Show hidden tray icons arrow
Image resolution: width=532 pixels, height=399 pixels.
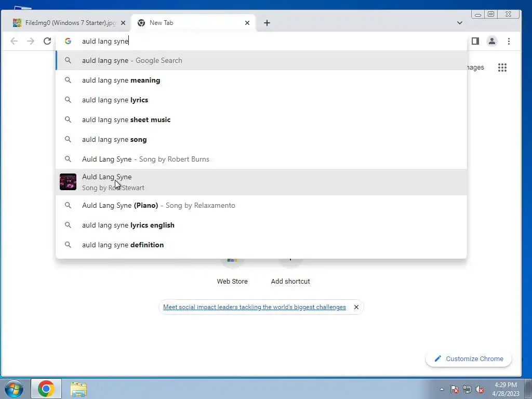click(x=442, y=389)
